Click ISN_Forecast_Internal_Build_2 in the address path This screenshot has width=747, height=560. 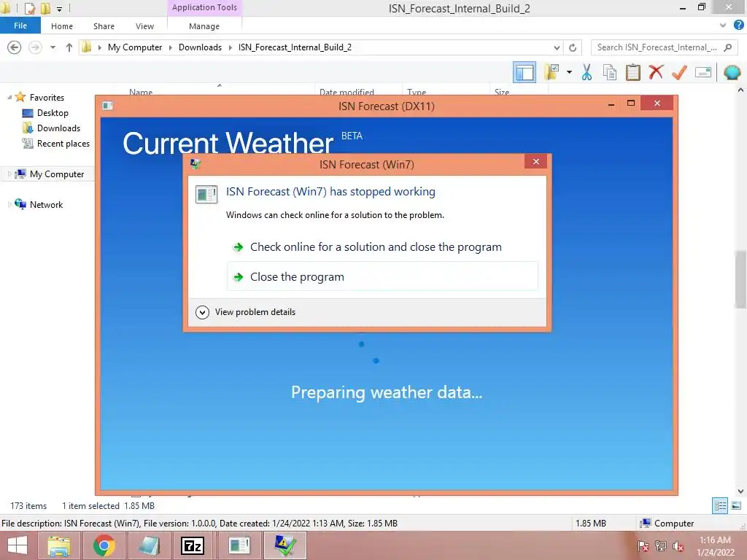[x=295, y=47]
